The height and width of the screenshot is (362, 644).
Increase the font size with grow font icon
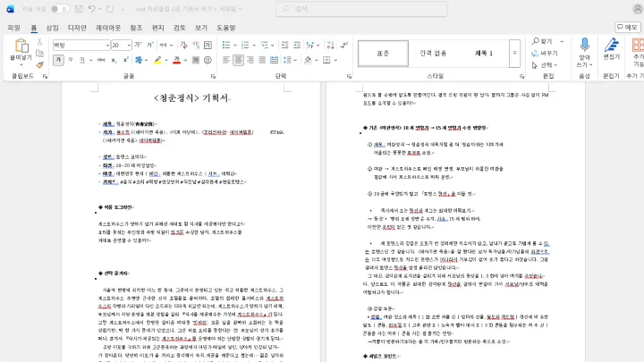[x=139, y=45]
